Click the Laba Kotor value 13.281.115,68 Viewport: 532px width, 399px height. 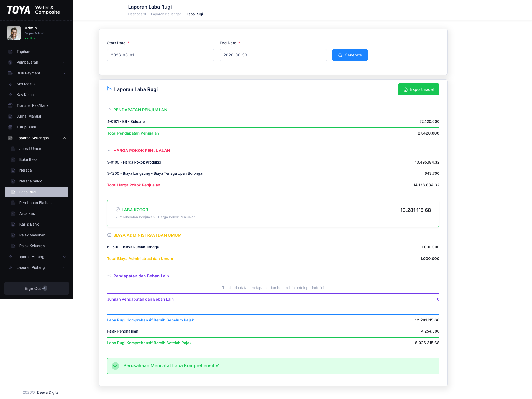[416, 210]
